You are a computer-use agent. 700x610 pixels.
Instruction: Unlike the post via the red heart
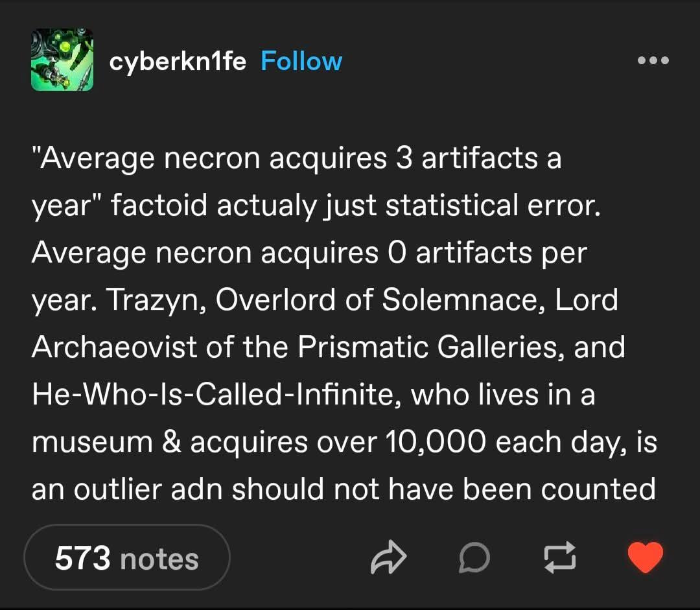click(646, 558)
